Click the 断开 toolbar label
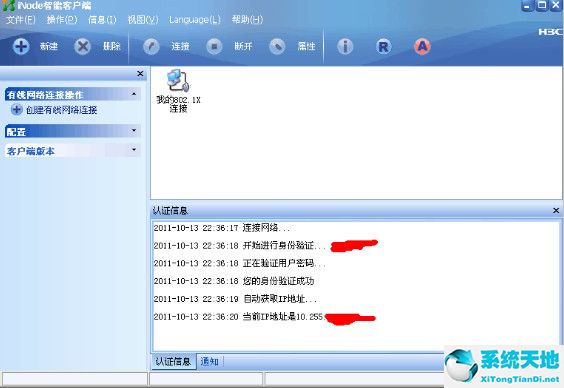Screen dimensions: 564x388 click(x=243, y=46)
